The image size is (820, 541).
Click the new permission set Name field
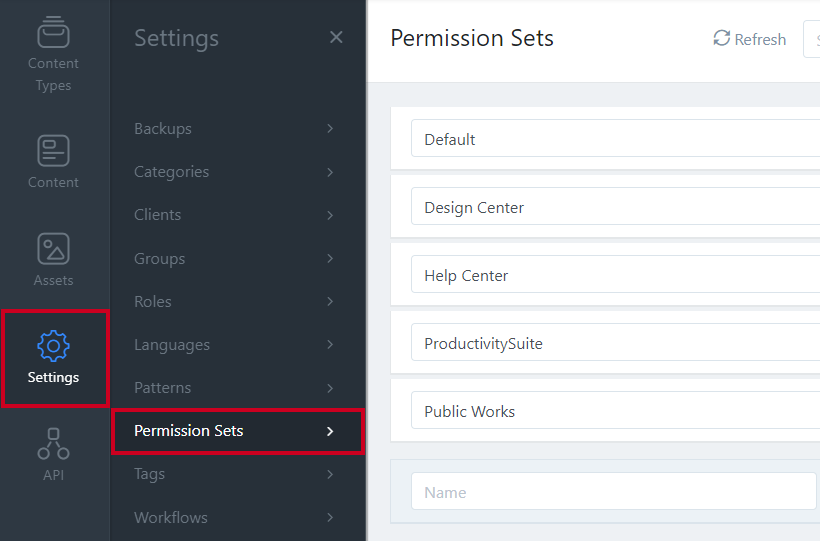614,491
